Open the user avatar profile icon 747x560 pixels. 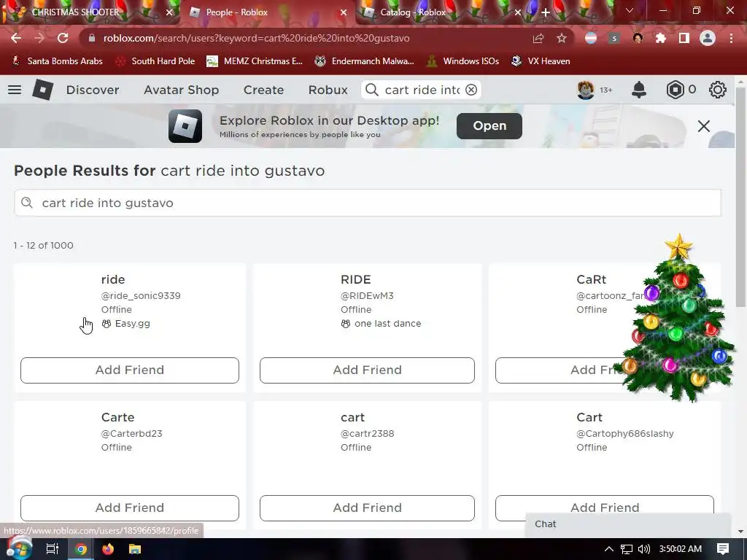tap(586, 90)
